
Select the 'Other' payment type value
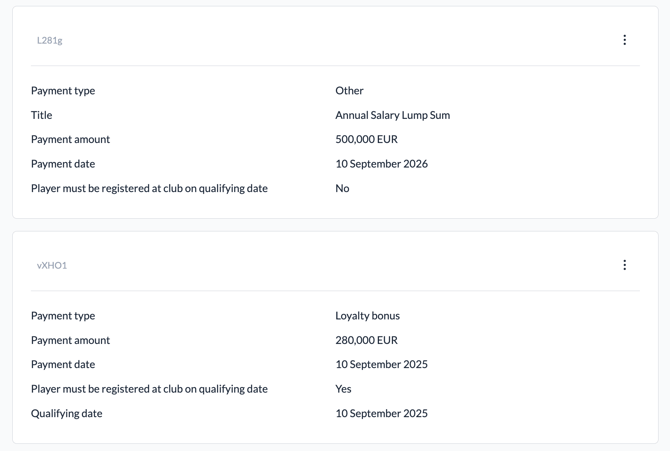click(x=349, y=91)
